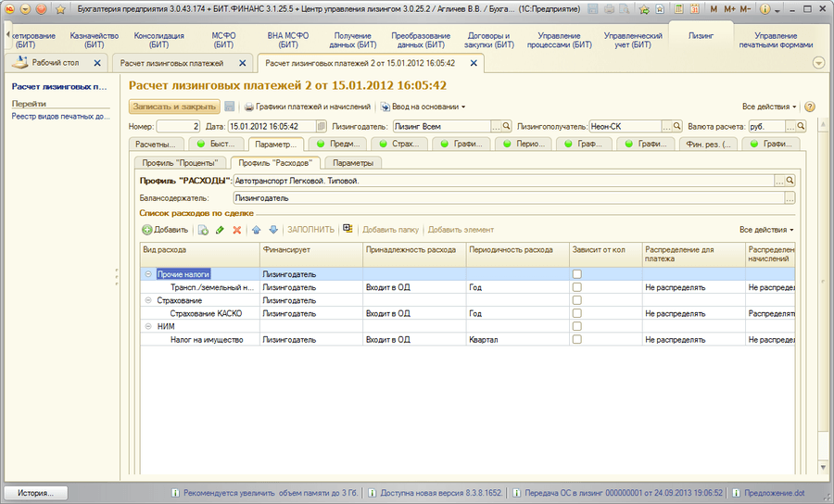Collapse the Прочие налоги group
Viewport: 834px width, 504px height.
click(x=148, y=274)
